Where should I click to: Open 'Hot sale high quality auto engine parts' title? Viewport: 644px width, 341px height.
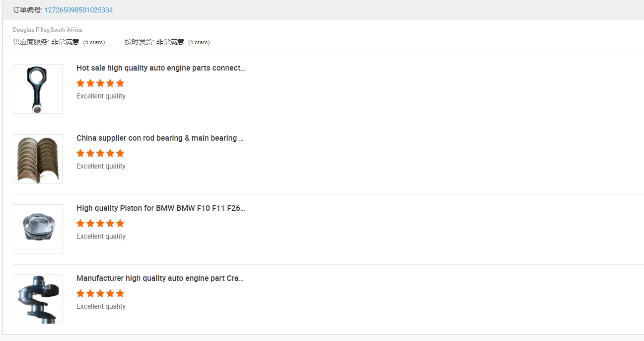(x=160, y=68)
